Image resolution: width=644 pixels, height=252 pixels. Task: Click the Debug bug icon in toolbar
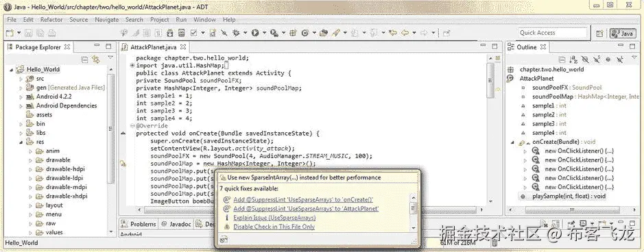click(236, 33)
